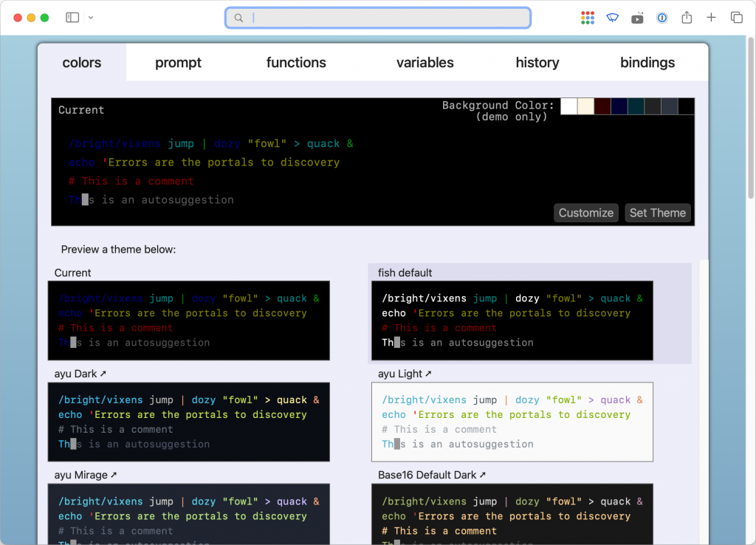Preview the ayu Mirage theme thumbnail

pyautogui.click(x=188, y=514)
